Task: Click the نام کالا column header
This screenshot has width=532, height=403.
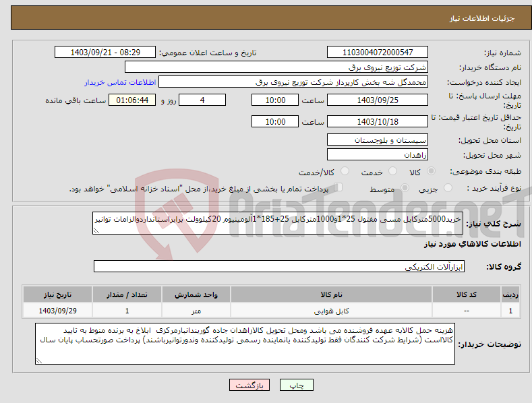Action: click(x=331, y=294)
